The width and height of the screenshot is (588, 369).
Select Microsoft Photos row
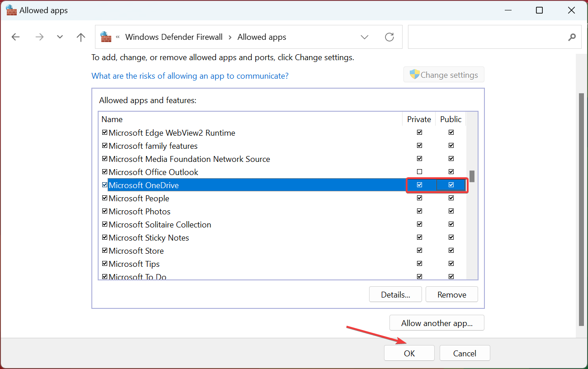pyautogui.click(x=282, y=211)
